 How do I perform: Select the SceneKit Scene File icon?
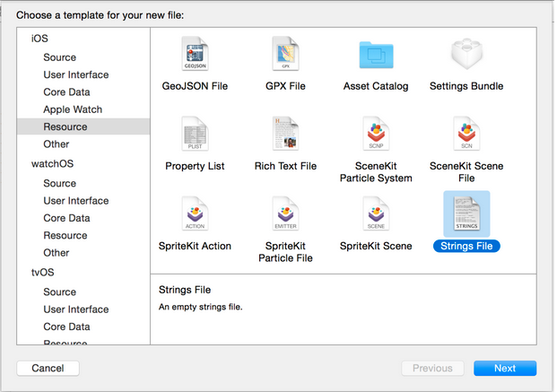pos(466,134)
